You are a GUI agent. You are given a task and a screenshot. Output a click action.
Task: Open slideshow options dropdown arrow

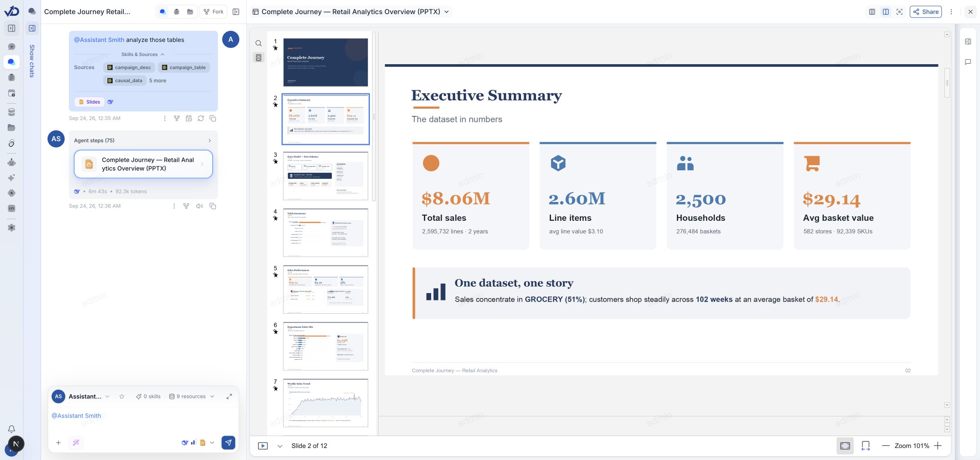[280, 446]
